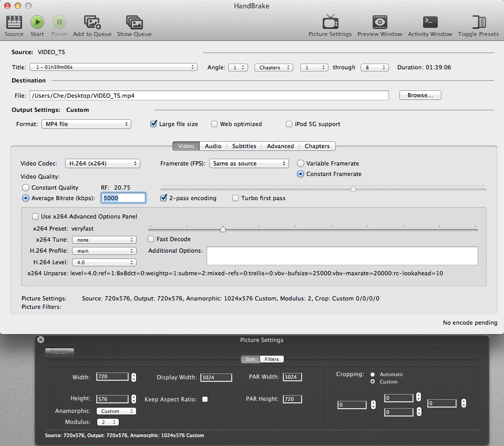
Task: Open the start chapter dropdown showing 1
Action: 314,67
